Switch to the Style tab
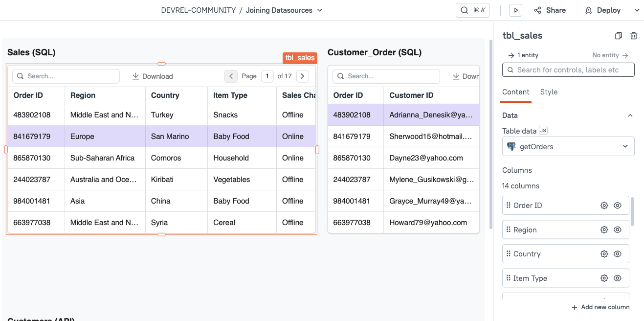Viewport: 644px width, 321px height. [x=549, y=92]
